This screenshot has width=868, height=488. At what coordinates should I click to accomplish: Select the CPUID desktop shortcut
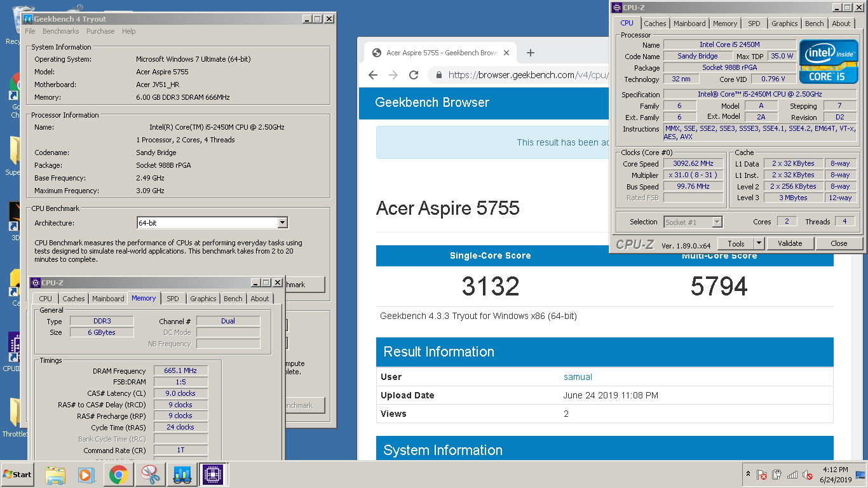tap(14, 351)
